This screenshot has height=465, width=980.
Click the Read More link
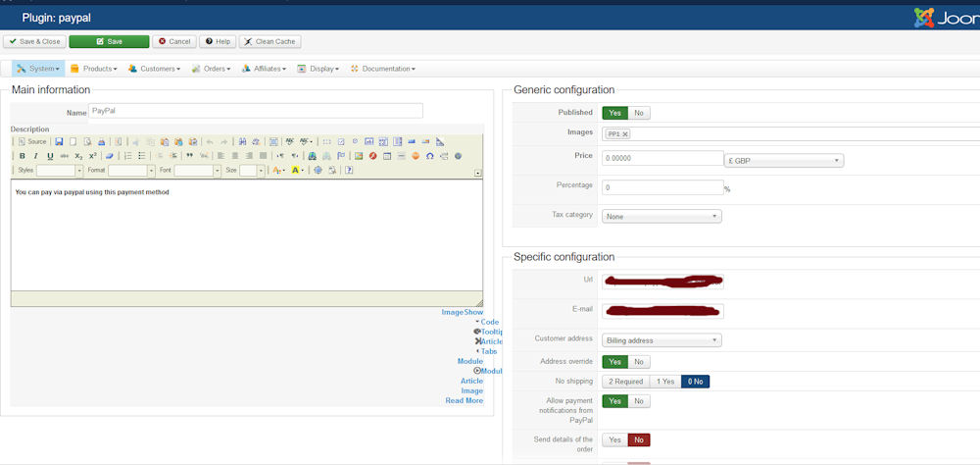465,400
